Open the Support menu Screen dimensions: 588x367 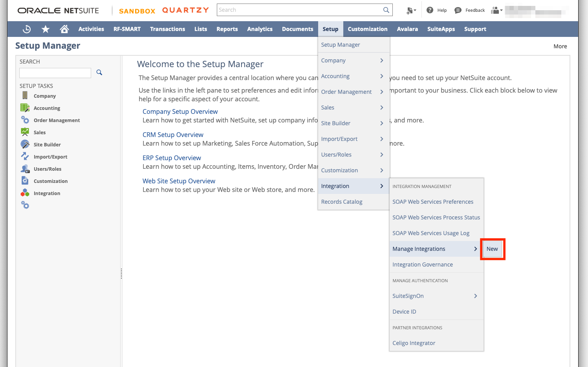pyautogui.click(x=475, y=29)
